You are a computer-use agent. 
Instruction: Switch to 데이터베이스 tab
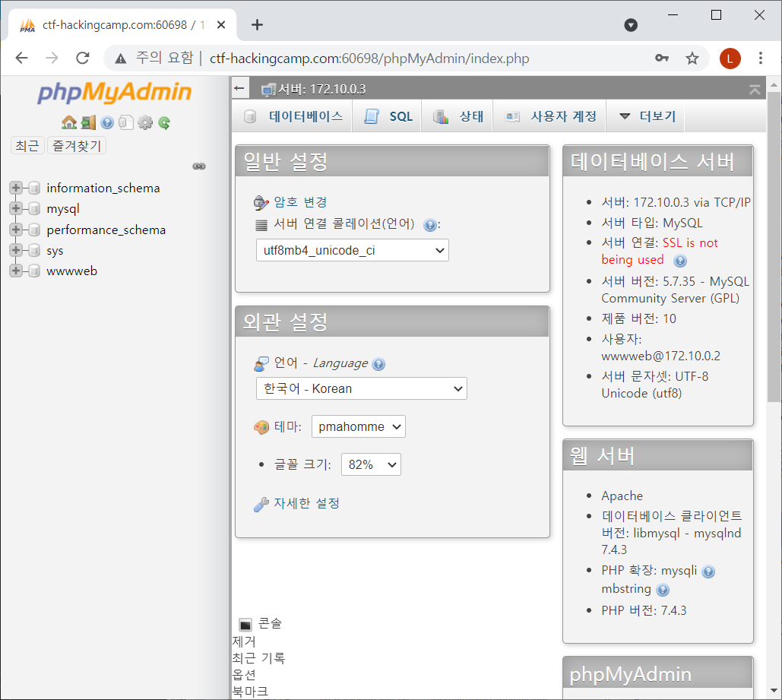[293, 116]
